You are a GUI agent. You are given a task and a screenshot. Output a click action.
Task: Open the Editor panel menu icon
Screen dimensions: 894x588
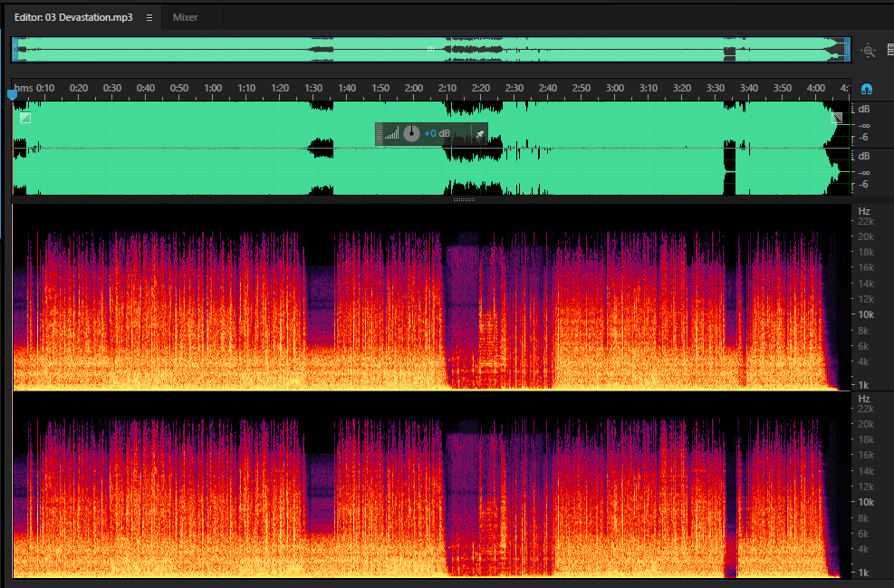[x=149, y=18]
